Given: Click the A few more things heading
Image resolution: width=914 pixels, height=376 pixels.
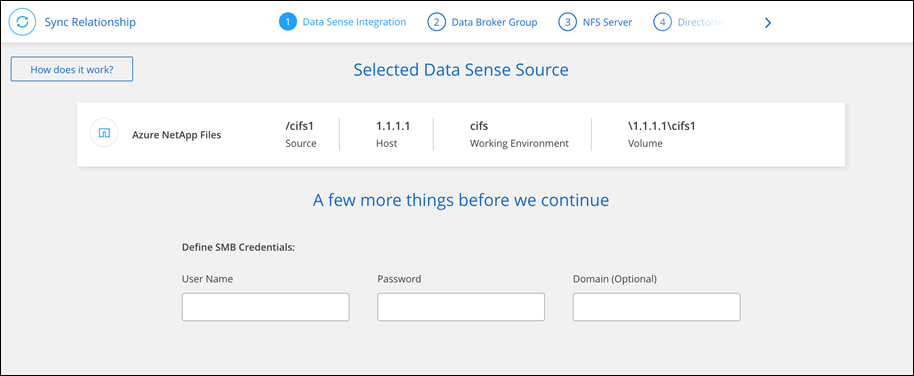Looking at the screenshot, I should 460,200.
